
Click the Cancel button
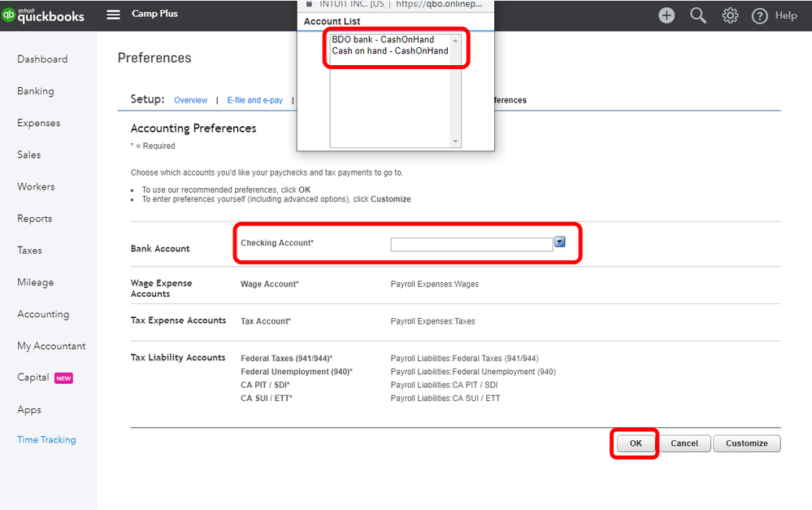pos(684,443)
